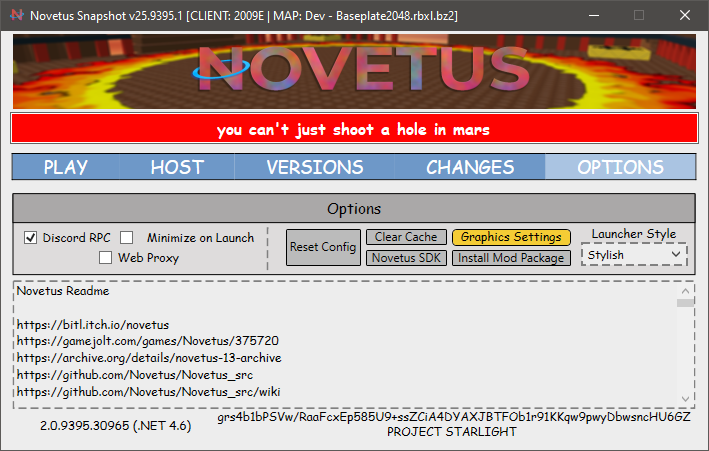Click the Novetus Readme heading text

pyautogui.click(x=63, y=291)
